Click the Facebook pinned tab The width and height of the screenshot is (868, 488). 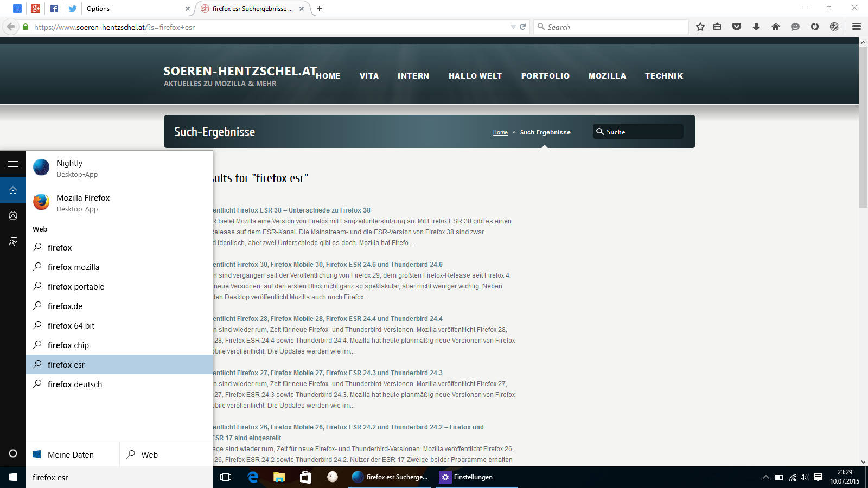pos(54,9)
